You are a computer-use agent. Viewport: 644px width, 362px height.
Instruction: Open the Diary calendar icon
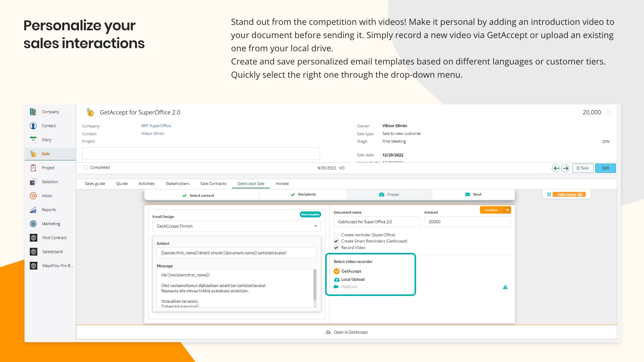click(x=33, y=140)
